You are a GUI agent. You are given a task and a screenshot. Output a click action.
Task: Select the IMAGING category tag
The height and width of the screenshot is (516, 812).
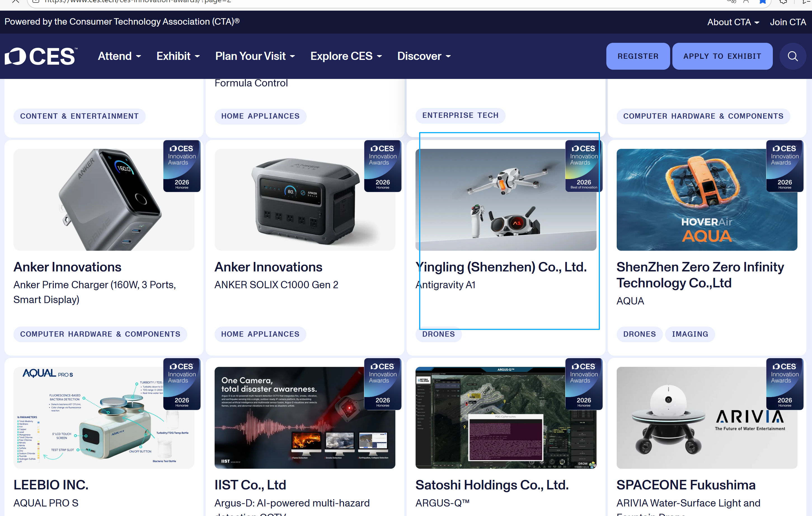coord(690,334)
